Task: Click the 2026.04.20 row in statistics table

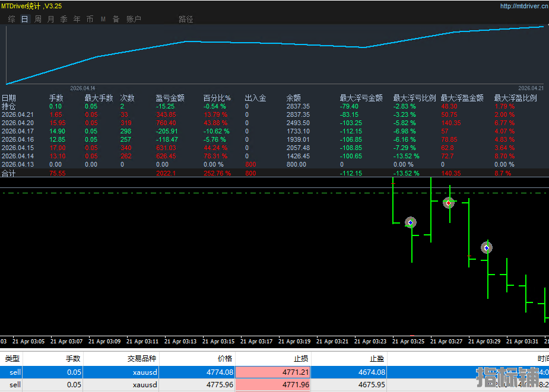Action: click(x=18, y=123)
